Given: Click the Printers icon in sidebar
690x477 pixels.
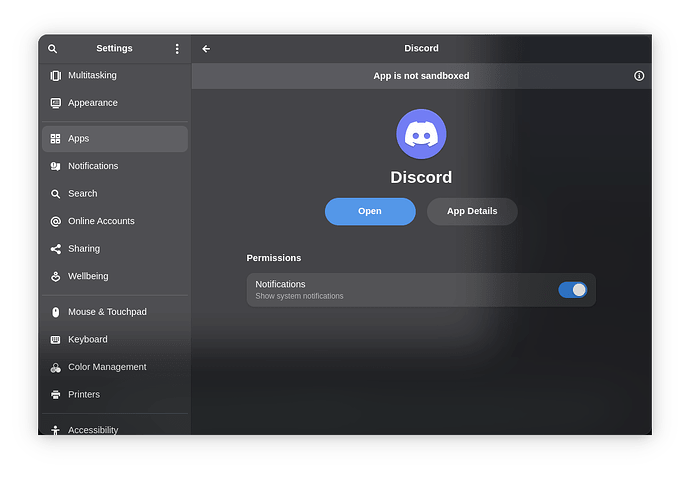Looking at the screenshot, I should pos(55,395).
